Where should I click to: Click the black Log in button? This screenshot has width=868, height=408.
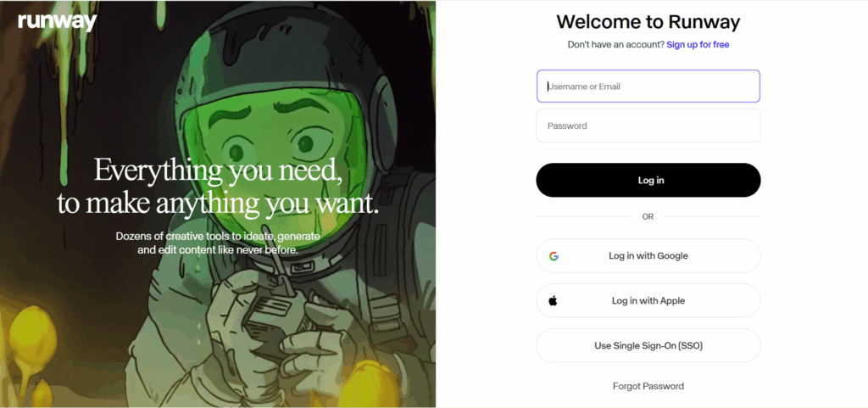648,180
